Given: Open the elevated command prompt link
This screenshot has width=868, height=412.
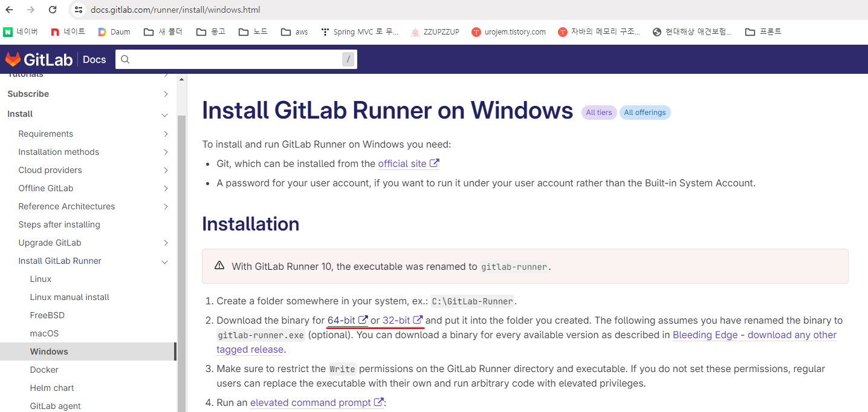Looking at the screenshot, I should click(317, 402).
